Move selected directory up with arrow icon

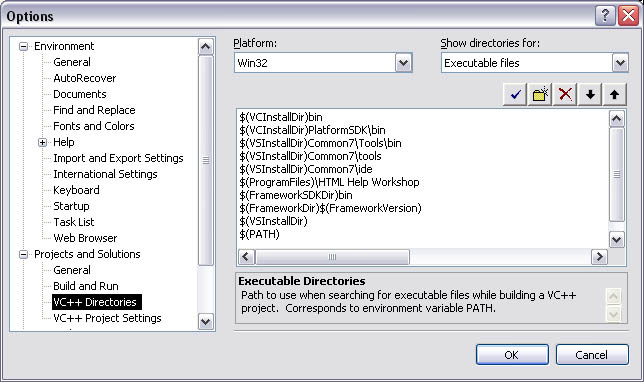coord(614,94)
